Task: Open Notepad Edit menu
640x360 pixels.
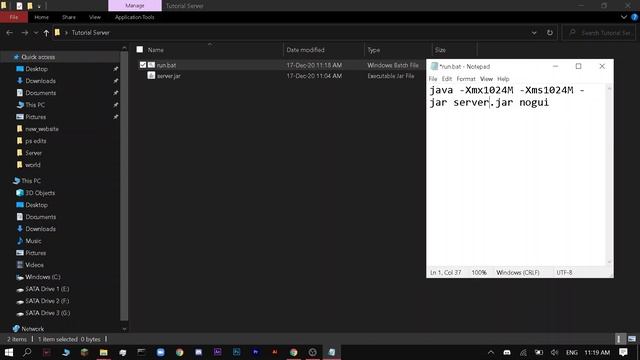Action: click(x=447, y=79)
